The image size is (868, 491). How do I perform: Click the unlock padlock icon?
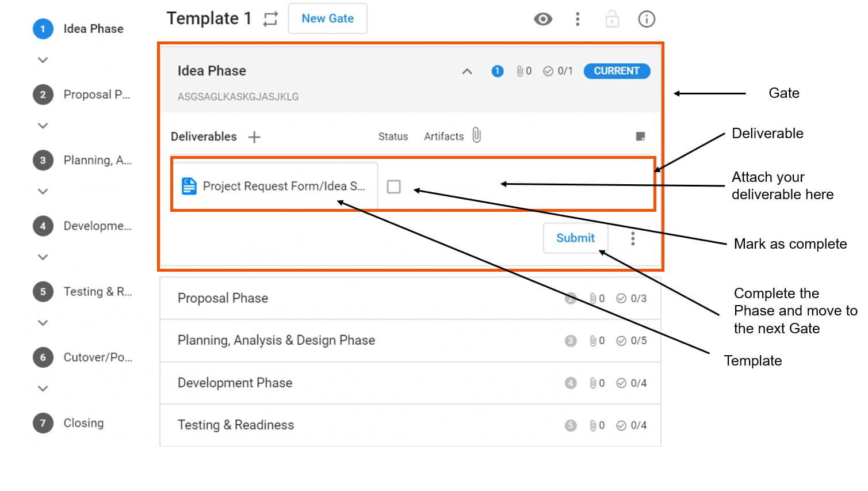click(611, 19)
